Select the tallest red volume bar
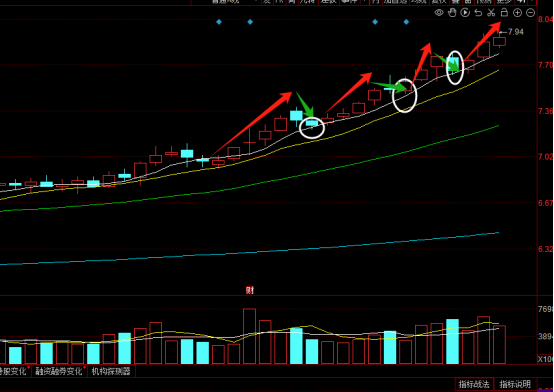This screenshot has height=392, width=554. tap(249, 336)
